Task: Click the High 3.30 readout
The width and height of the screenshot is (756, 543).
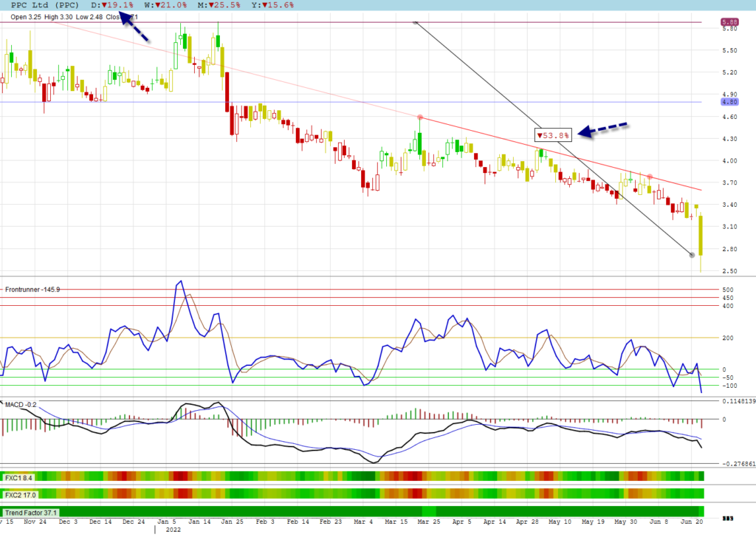Action: click(58, 17)
